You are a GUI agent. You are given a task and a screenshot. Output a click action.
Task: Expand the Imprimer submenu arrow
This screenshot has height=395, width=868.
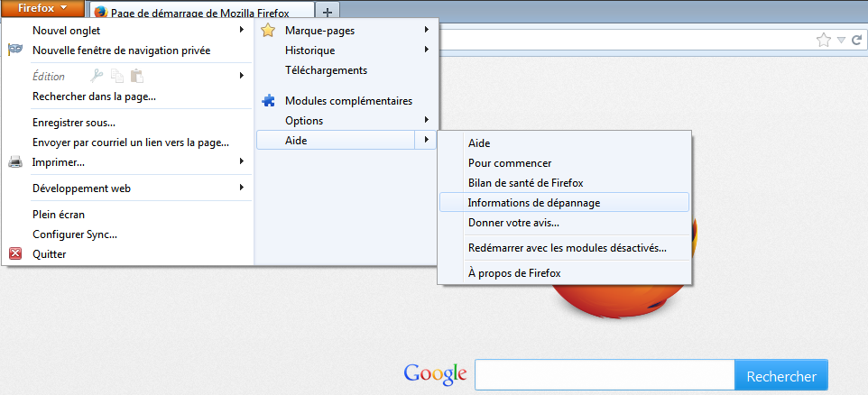(x=241, y=161)
